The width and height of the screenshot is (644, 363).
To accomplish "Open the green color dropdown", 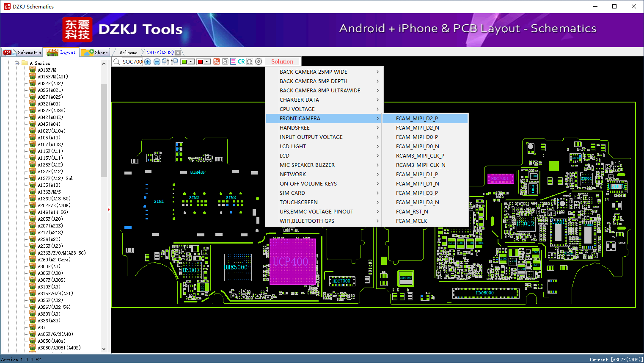I will click(x=191, y=62).
